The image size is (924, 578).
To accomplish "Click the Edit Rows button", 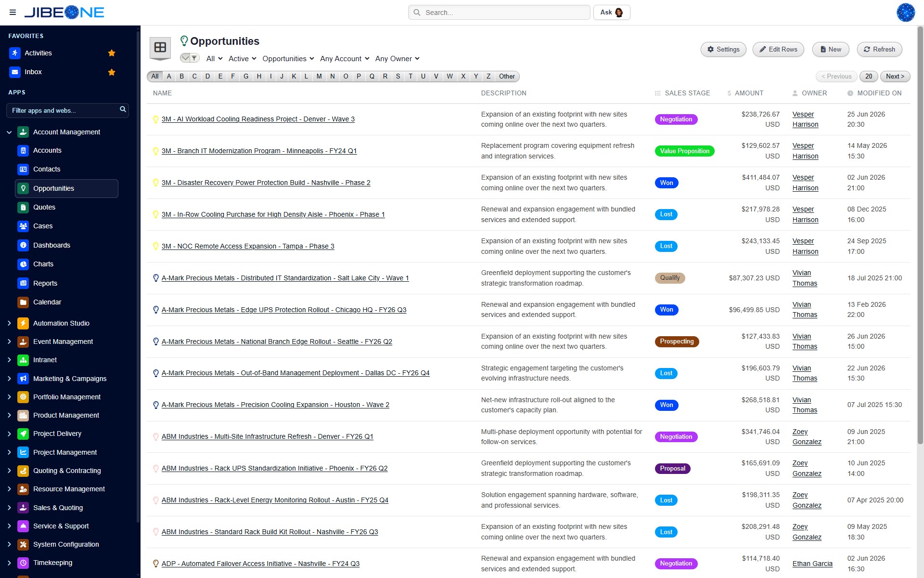I will coord(778,49).
